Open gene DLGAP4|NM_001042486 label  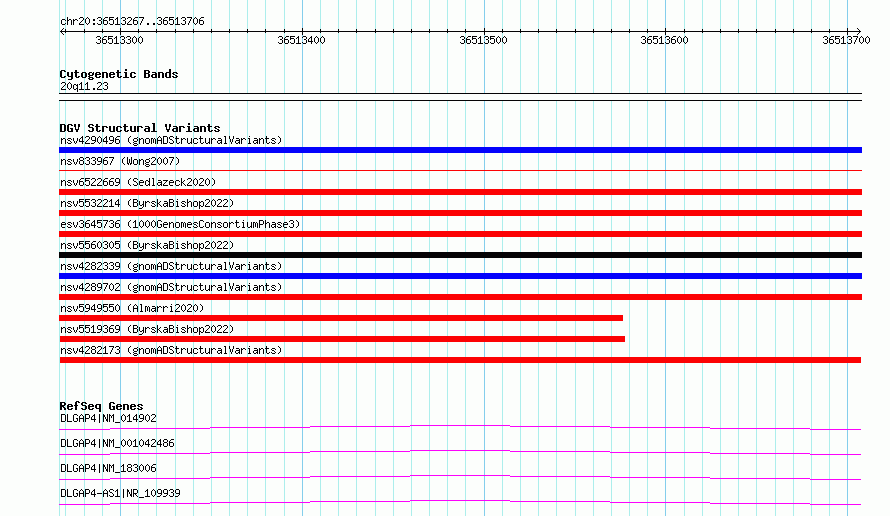[117, 443]
